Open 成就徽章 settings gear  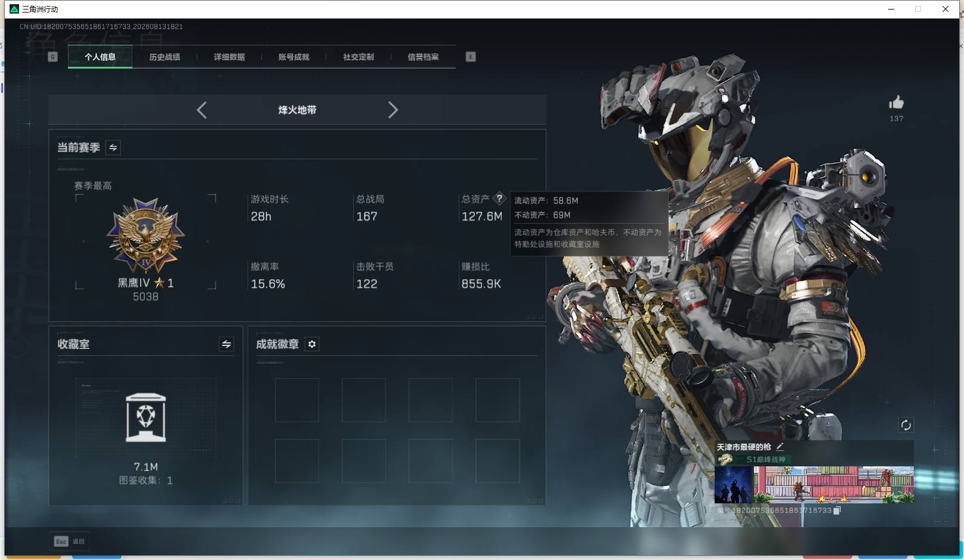(312, 344)
